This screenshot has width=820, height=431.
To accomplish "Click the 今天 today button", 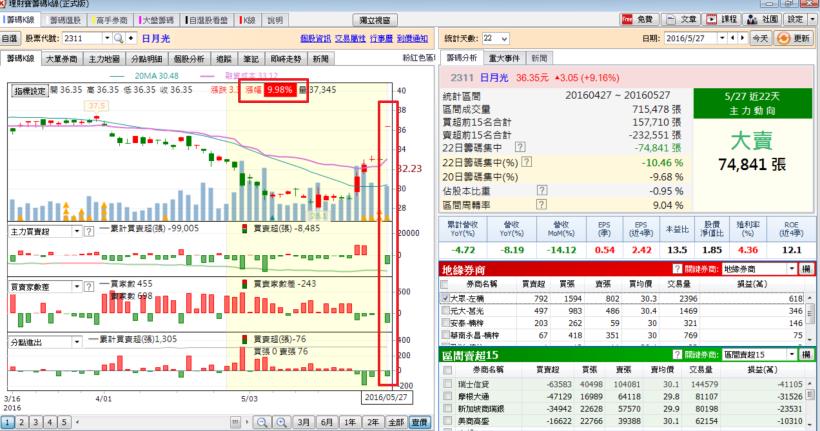I will (760, 38).
